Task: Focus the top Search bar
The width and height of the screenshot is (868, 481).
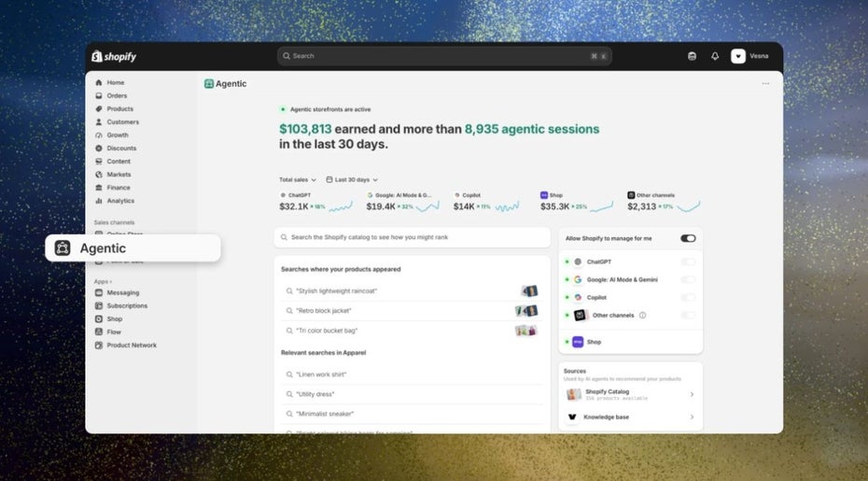Action: pos(444,56)
